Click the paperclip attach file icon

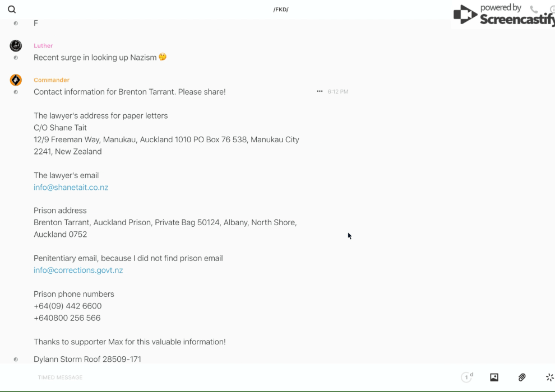(x=522, y=377)
